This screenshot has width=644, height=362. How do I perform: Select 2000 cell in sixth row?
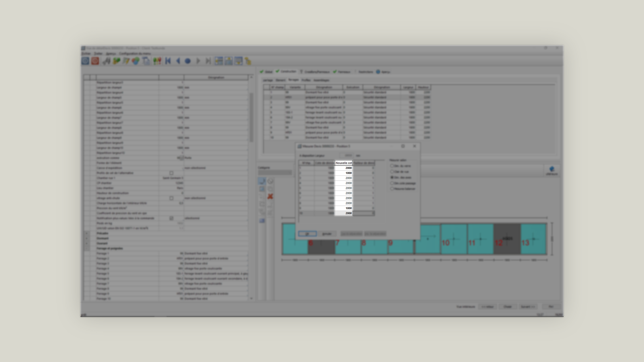(x=343, y=193)
